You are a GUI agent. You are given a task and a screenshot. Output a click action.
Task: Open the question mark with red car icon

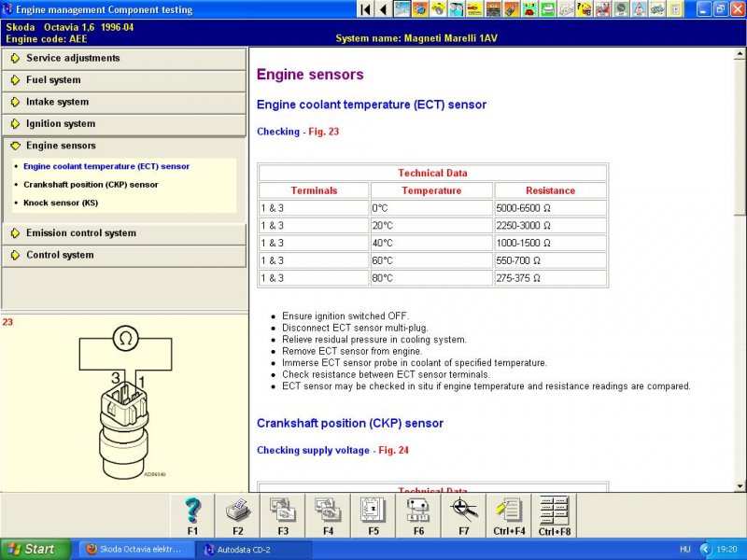[585, 9]
